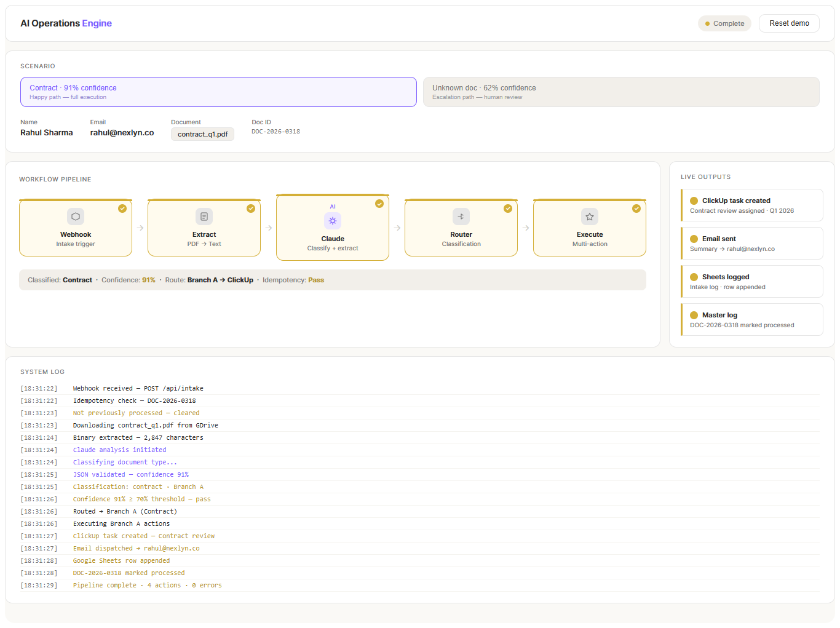Click log line 'ClickUp task created — Contract review'

click(x=143, y=536)
